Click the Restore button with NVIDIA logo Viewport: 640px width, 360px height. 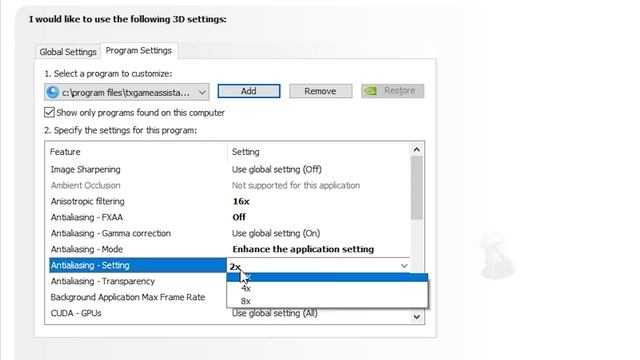[392, 91]
